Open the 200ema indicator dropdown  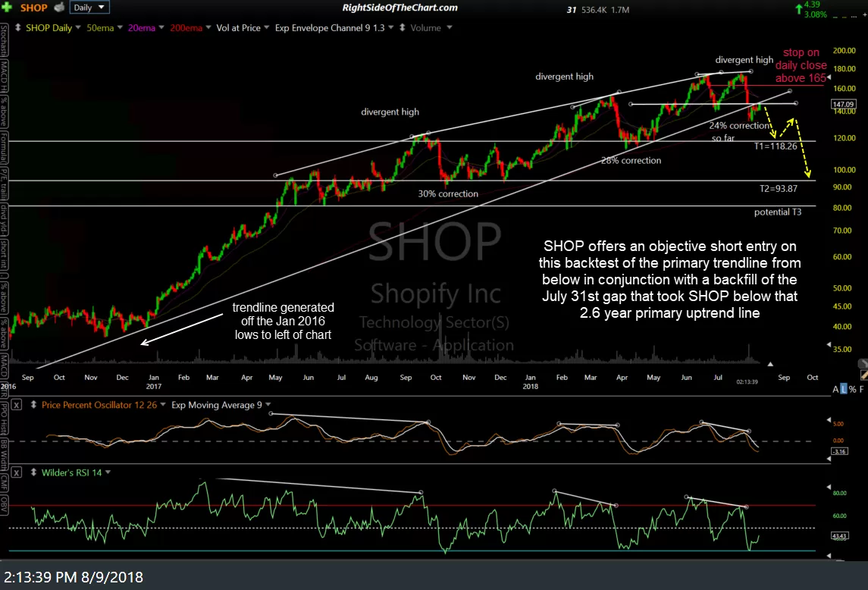[208, 27]
